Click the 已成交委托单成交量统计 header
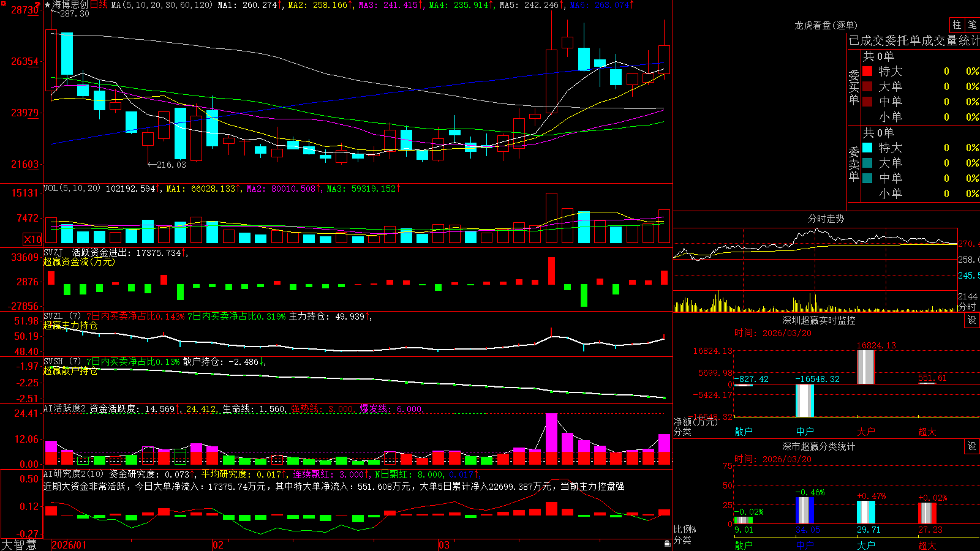Screen dimensions: 980x551 914,40
